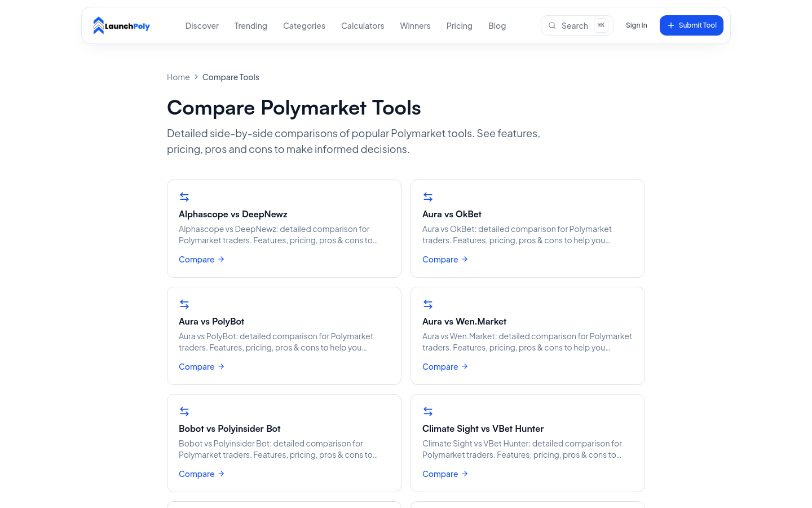The image size is (812, 508).
Task: Click the swap arrows icon on Aura vs OkBet card
Action: click(428, 197)
